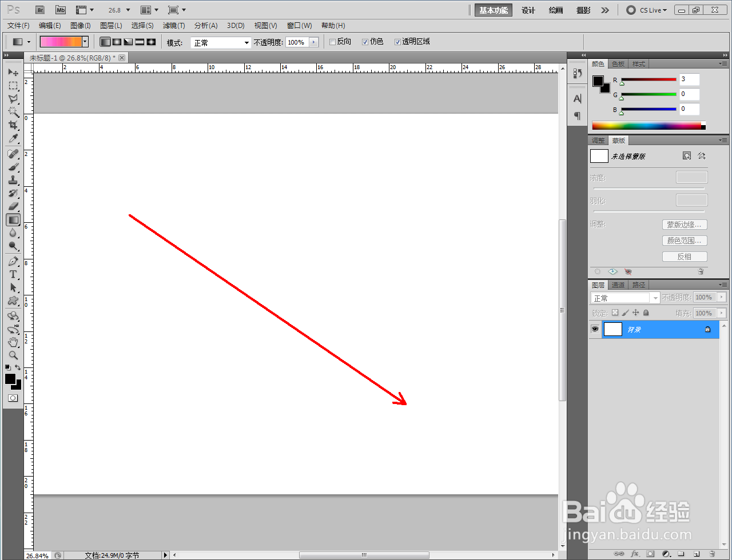
Task: Choose radial gradient style
Action: pyautogui.click(x=117, y=42)
